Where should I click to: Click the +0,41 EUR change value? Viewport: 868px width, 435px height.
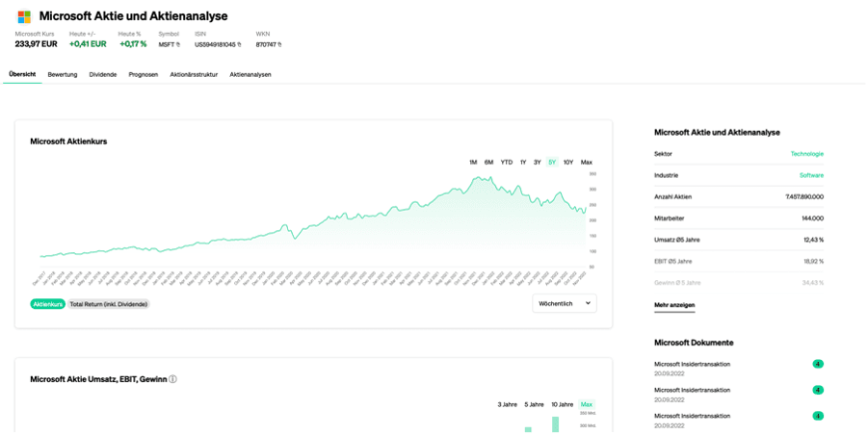pos(88,44)
